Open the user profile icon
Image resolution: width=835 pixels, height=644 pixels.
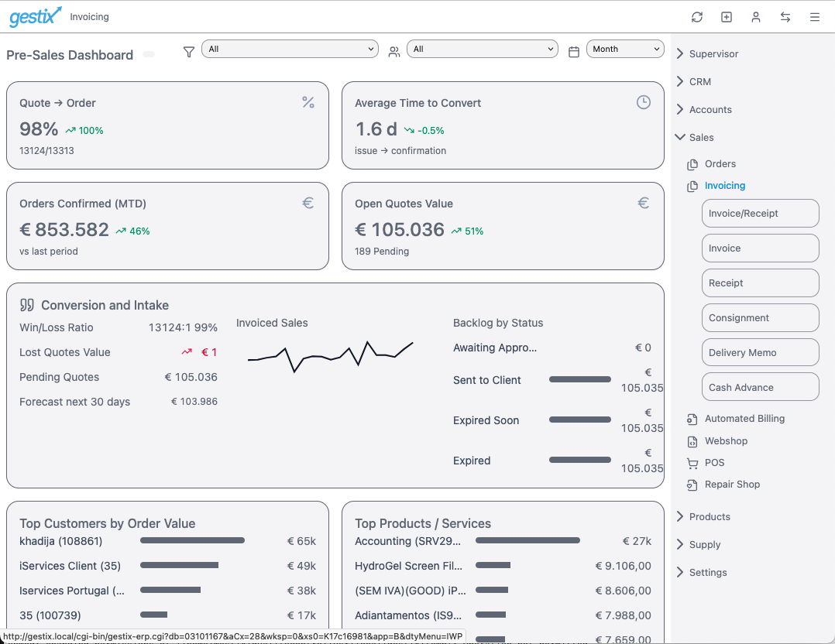click(x=756, y=17)
